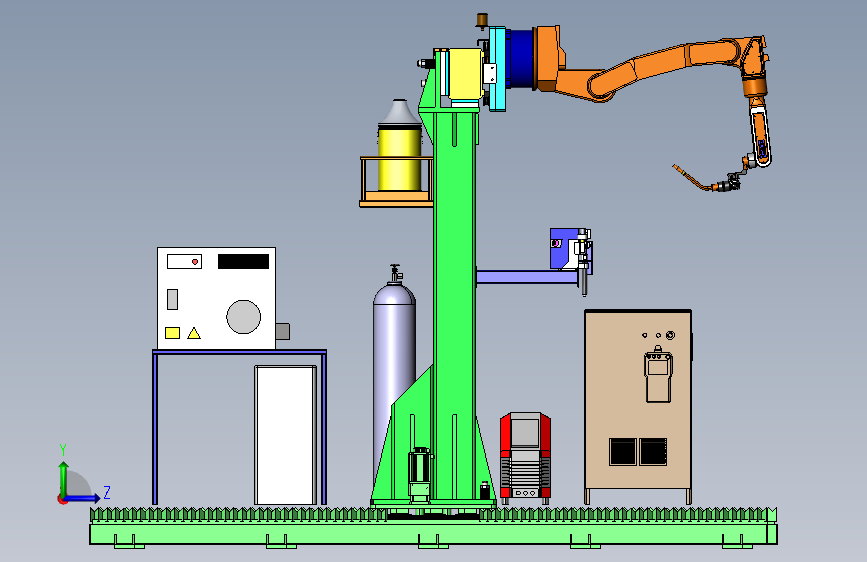Select the purple horizontal support arm
The image size is (867, 562).
526,277
